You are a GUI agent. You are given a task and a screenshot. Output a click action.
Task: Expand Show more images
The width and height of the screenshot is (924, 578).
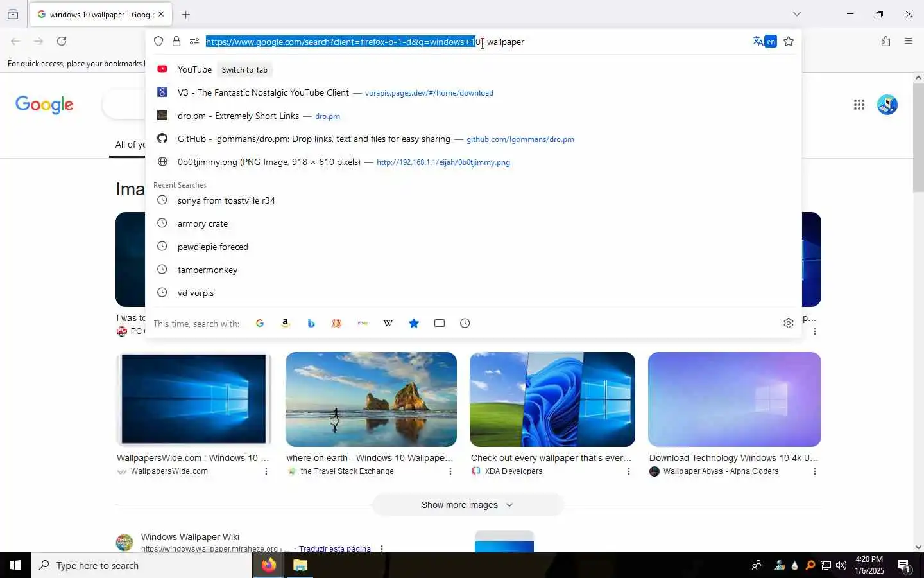pos(468,505)
